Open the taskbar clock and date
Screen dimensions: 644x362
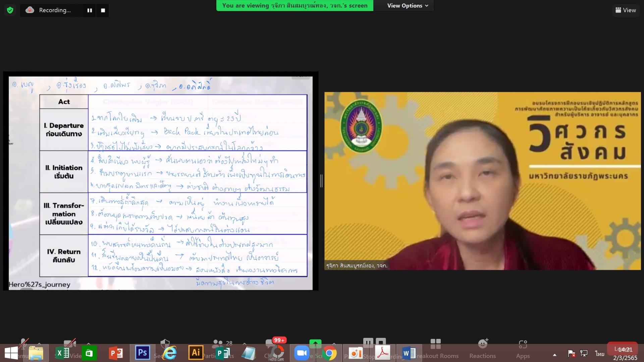[625, 354]
